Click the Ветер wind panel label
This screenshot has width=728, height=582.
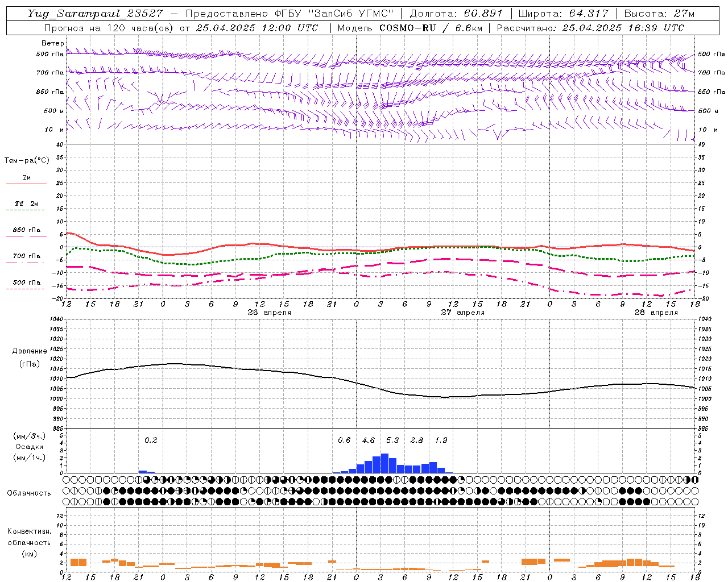pyautogui.click(x=52, y=43)
